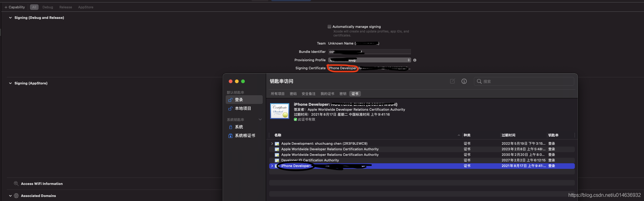Image resolution: width=644 pixels, height=201 pixels.
Task: Toggle sort direction arrow on the 名称 column
Action: pos(459,135)
